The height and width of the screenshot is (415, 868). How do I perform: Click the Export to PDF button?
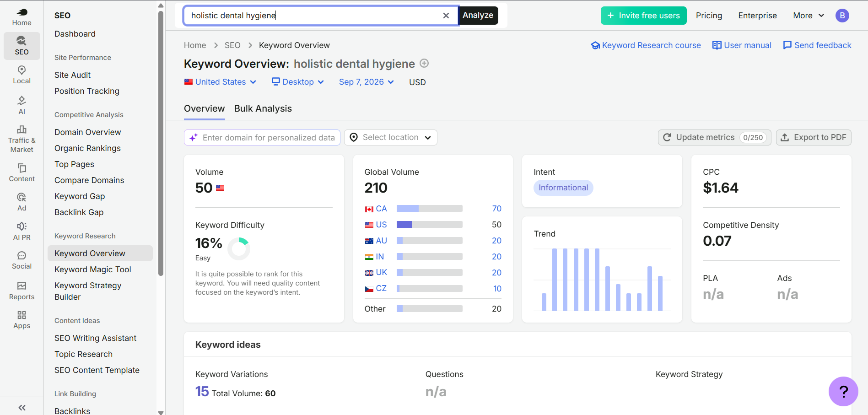[x=814, y=137]
